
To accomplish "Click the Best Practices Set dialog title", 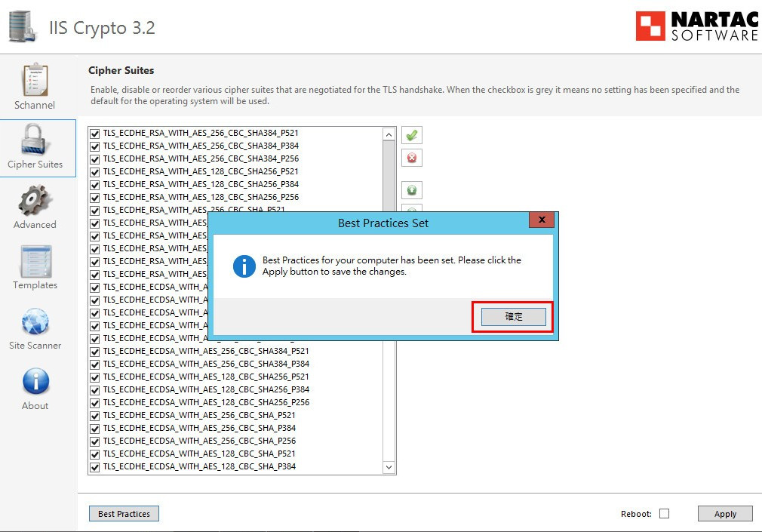I will 383,223.
